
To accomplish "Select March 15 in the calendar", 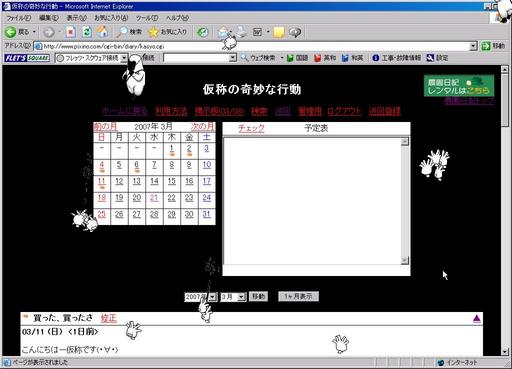I will click(x=172, y=181).
